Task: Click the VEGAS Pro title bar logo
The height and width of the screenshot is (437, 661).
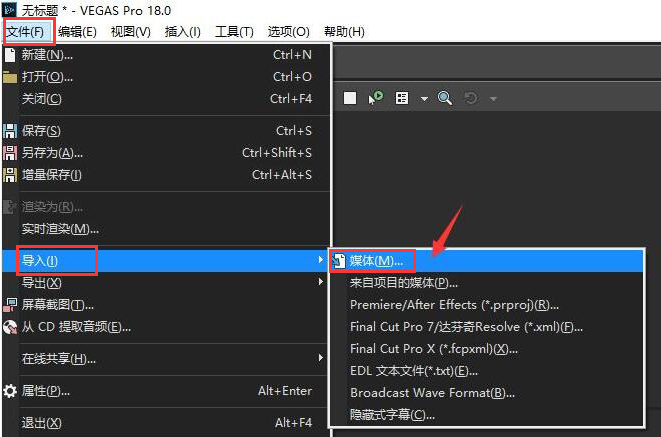Action: [9, 9]
